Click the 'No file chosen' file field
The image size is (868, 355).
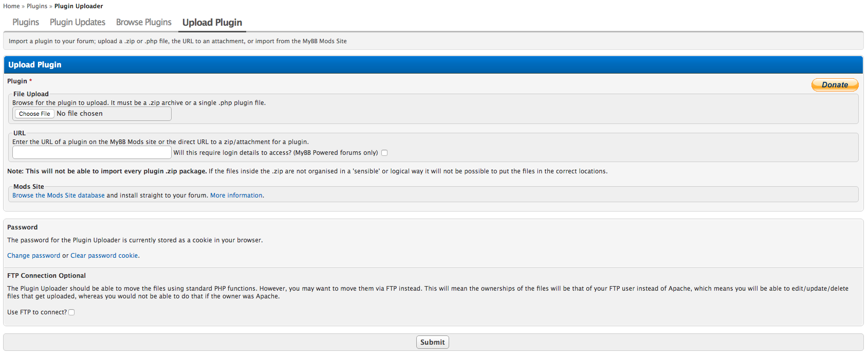coord(80,114)
